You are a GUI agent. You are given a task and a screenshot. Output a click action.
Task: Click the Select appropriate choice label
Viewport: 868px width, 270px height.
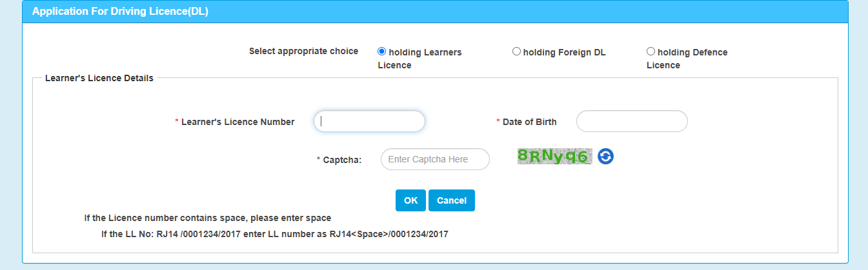pos(303,51)
